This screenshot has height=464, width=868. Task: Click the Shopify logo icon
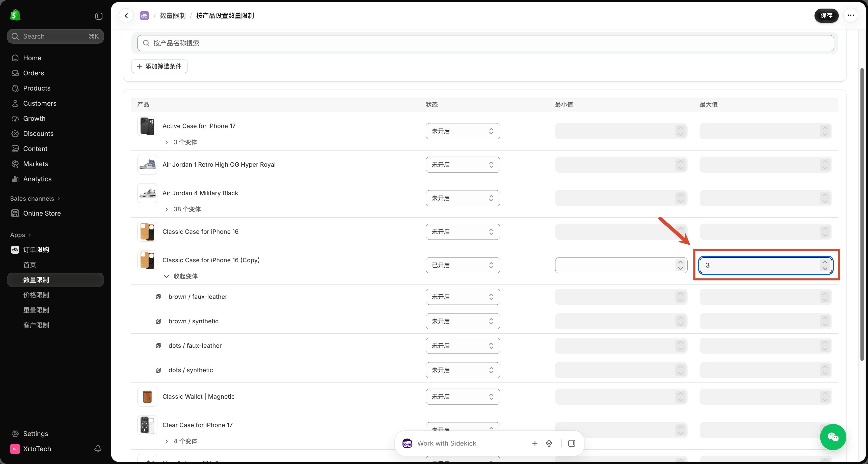point(15,15)
